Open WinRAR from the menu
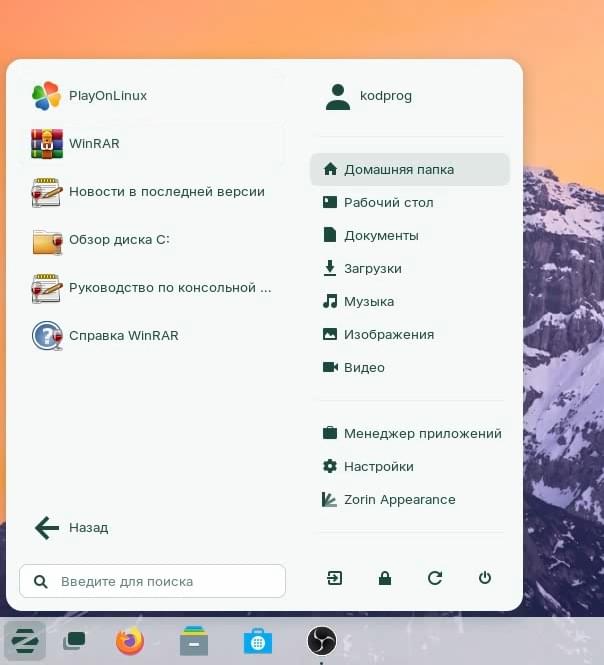The width and height of the screenshot is (604, 665). point(153,144)
